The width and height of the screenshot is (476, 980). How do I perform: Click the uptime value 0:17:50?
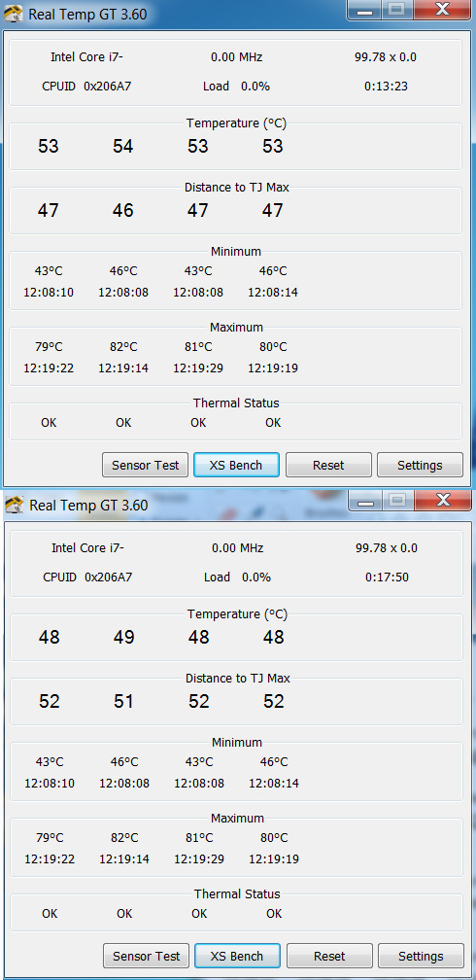[x=388, y=577]
